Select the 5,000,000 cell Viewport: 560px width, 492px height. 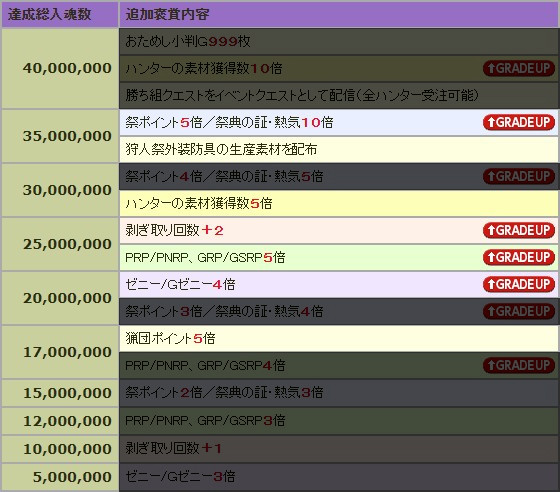pos(60,477)
